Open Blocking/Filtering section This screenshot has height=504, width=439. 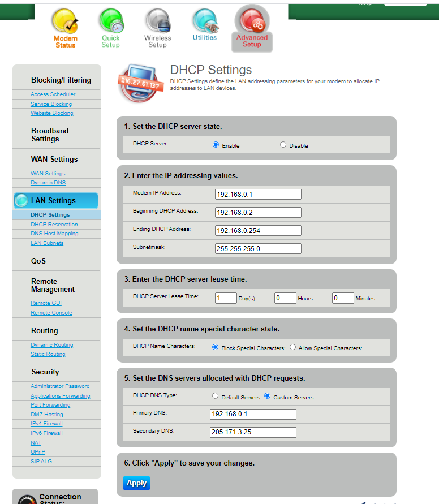click(x=61, y=80)
